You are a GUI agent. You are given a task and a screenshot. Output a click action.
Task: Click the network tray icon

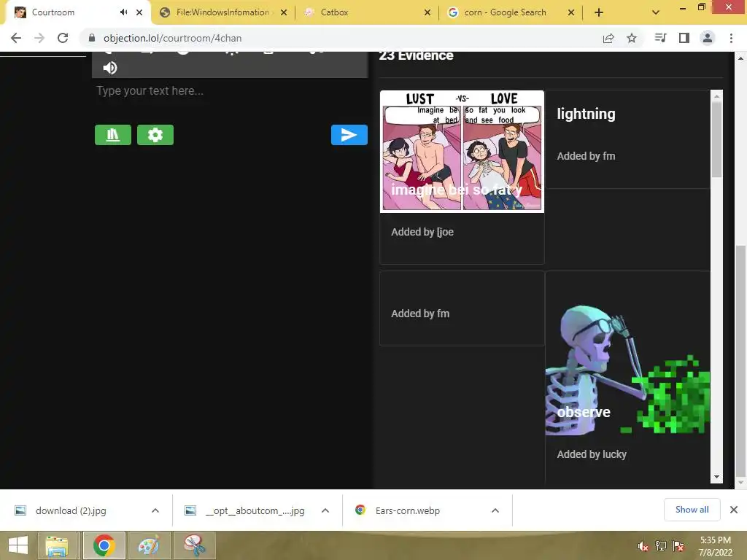click(661, 546)
